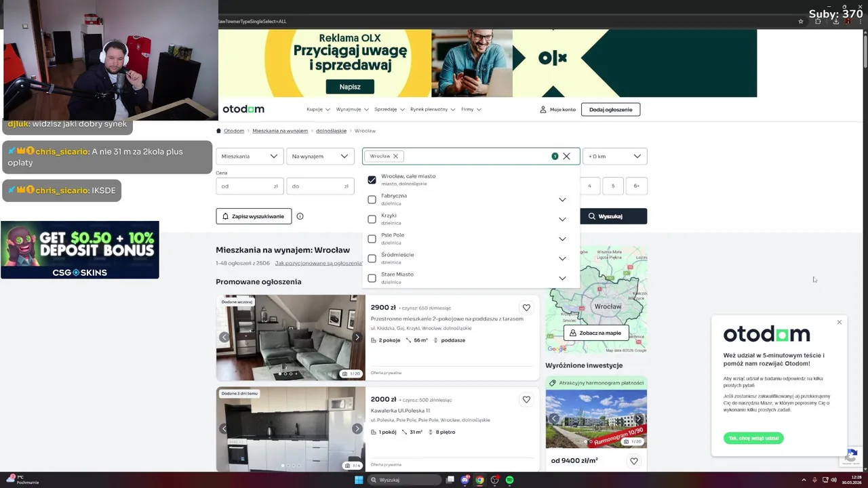Favorite the 2000 zł Kawalerka listing

pyautogui.click(x=526, y=400)
